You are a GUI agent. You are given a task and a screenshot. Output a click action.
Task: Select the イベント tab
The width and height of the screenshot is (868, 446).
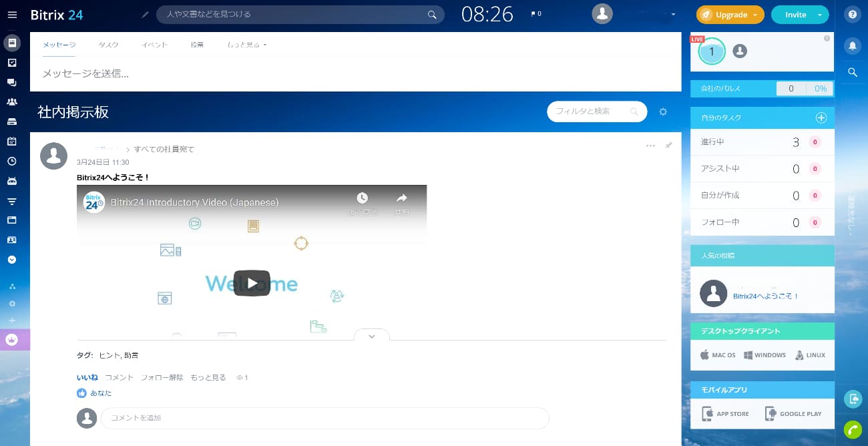tap(154, 45)
